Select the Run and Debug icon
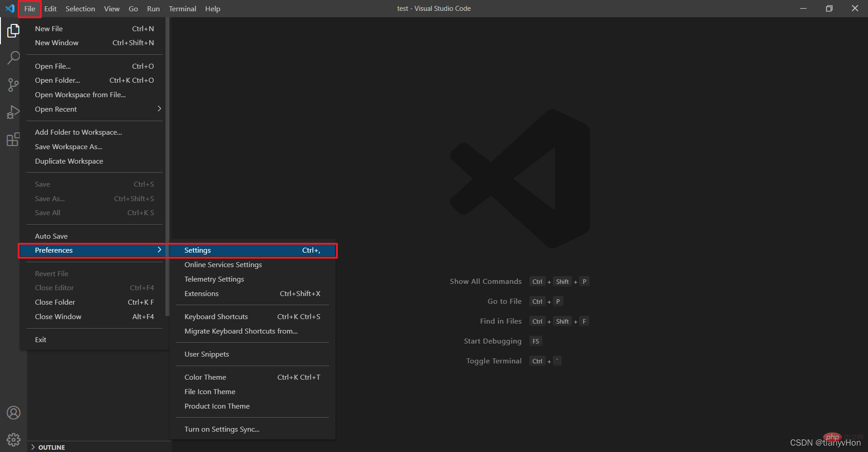This screenshot has width=868, height=452. pos(13,112)
